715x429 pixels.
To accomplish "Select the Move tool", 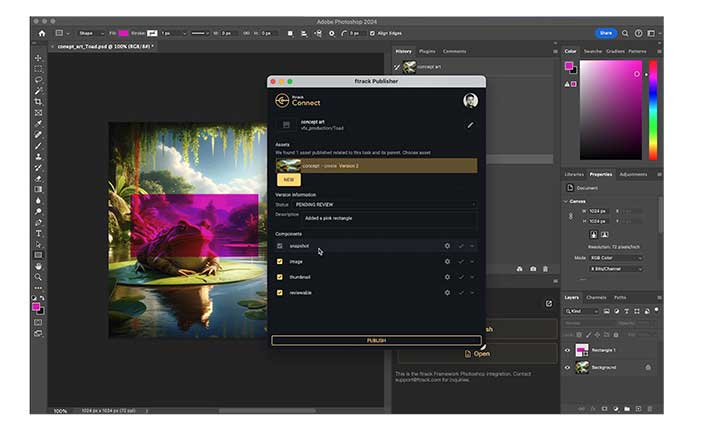I will (x=38, y=58).
